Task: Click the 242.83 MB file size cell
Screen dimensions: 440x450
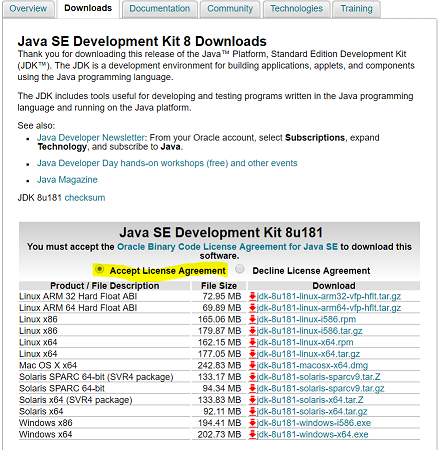Action: tap(219, 365)
